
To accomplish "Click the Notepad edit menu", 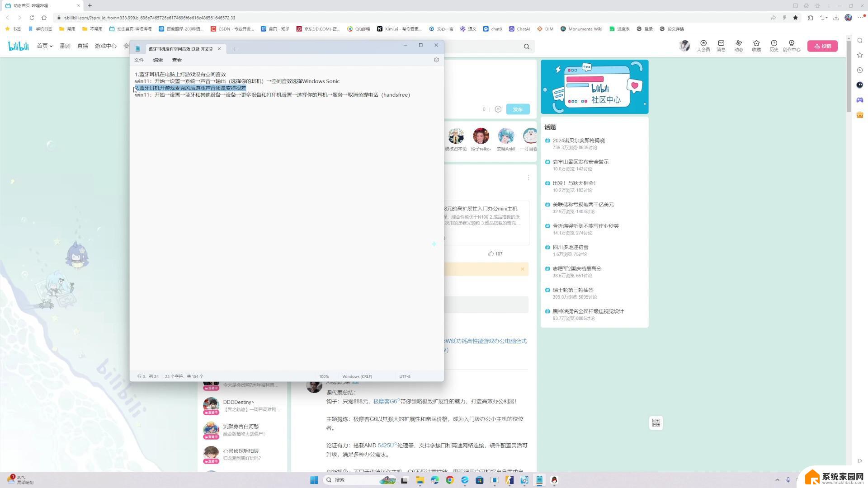I will (x=157, y=60).
